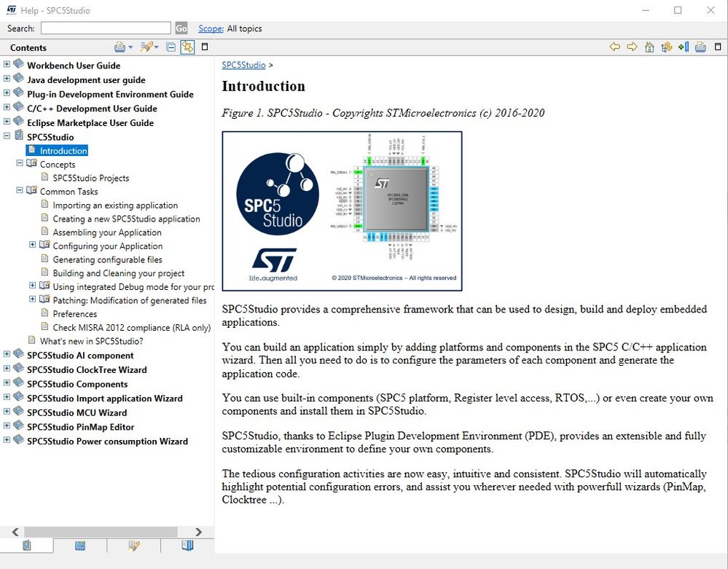Screen dimensions: 728x569
Task: Open the Search topics dropdown arrow
Action: pos(157,47)
